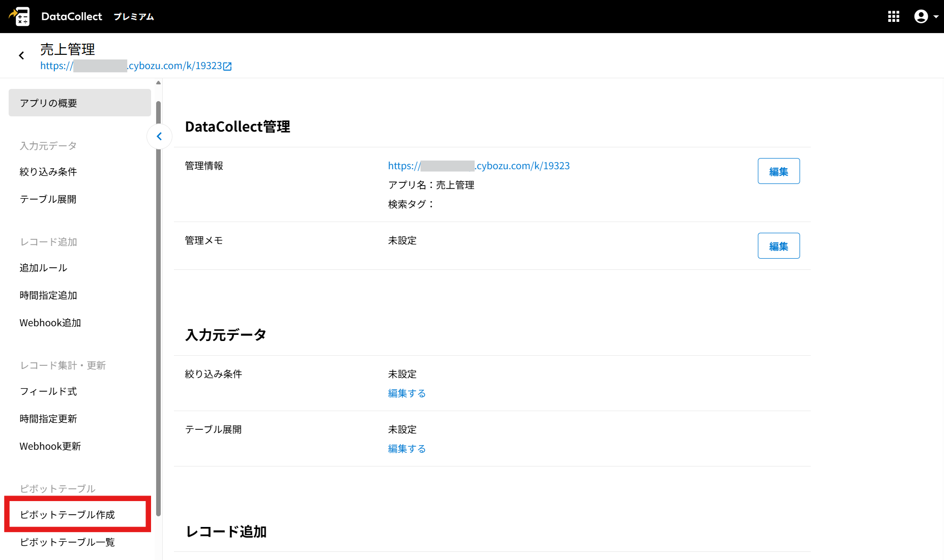
Task: Select ピボットテーブル作成 in the sidebar
Action: pos(67,515)
